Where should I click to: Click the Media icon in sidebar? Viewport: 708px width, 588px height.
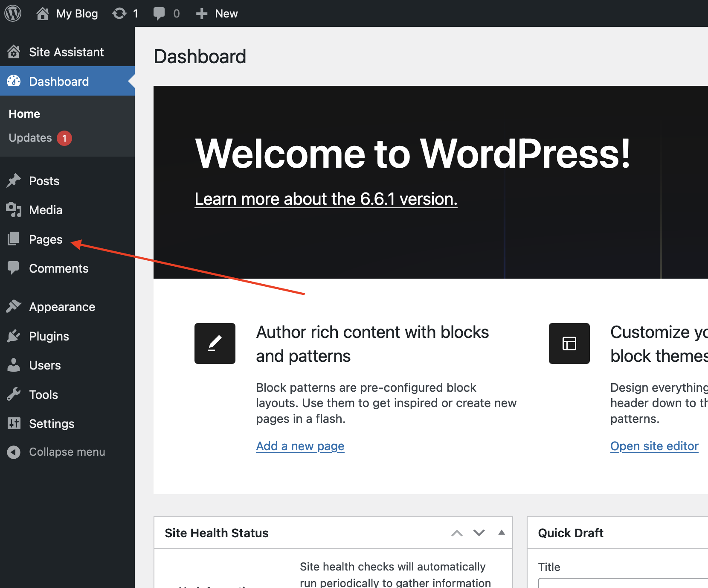[14, 210]
